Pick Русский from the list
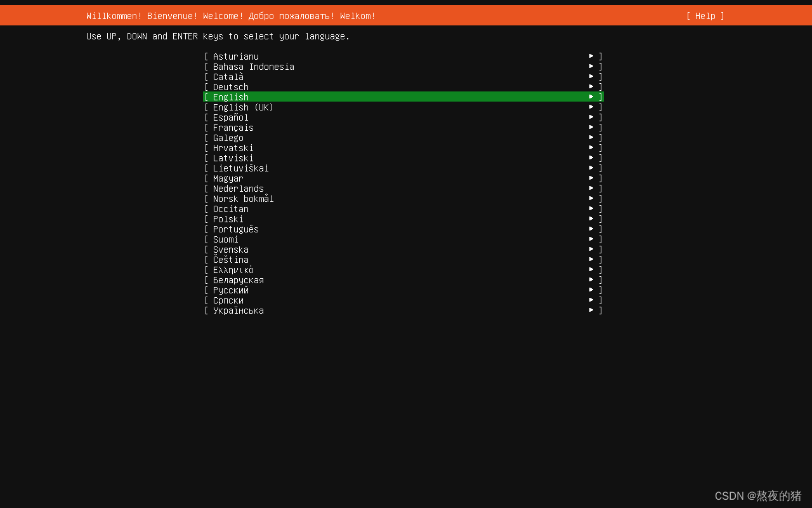 (x=403, y=290)
